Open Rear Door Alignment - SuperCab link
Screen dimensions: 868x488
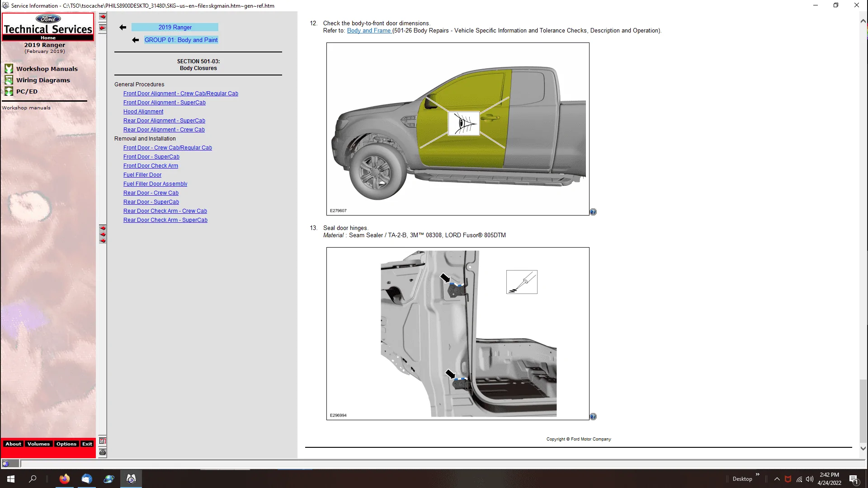point(164,121)
